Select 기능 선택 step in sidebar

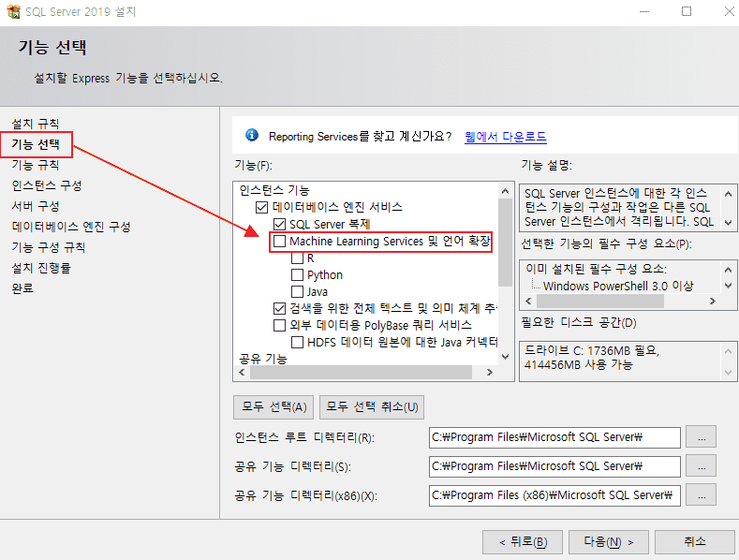(x=36, y=144)
